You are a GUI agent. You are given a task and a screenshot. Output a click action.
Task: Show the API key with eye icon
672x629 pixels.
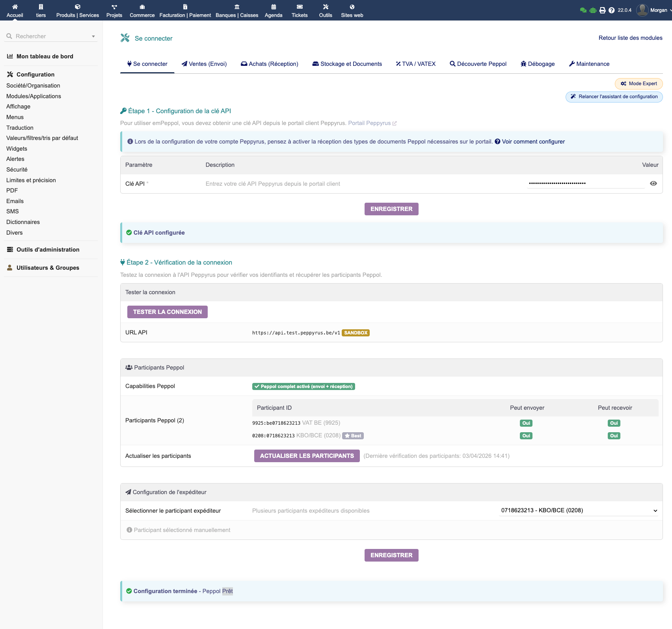[x=653, y=183]
